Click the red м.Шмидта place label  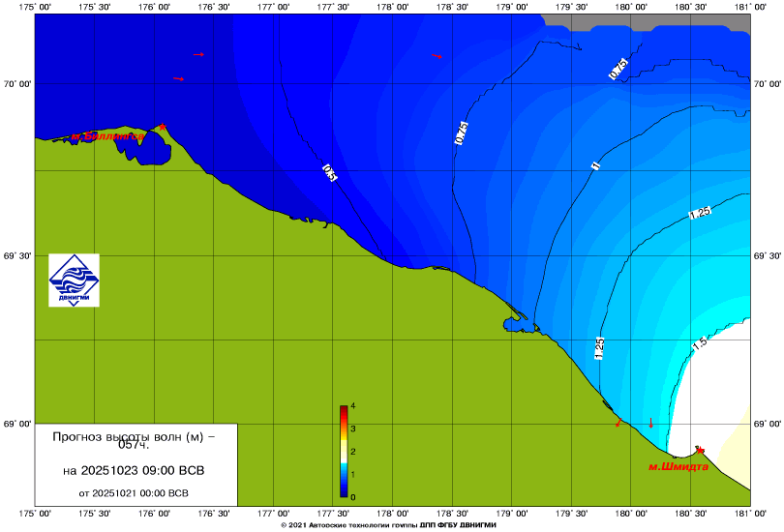point(678,466)
